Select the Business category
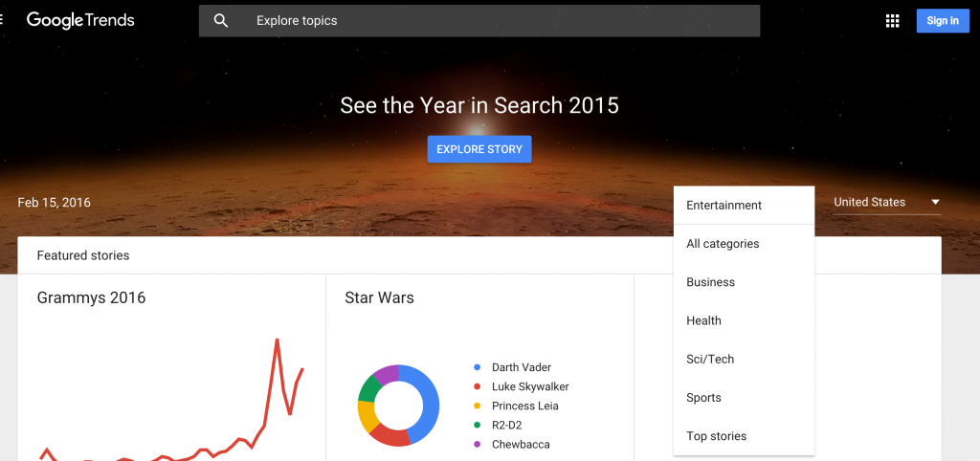 (x=744, y=282)
